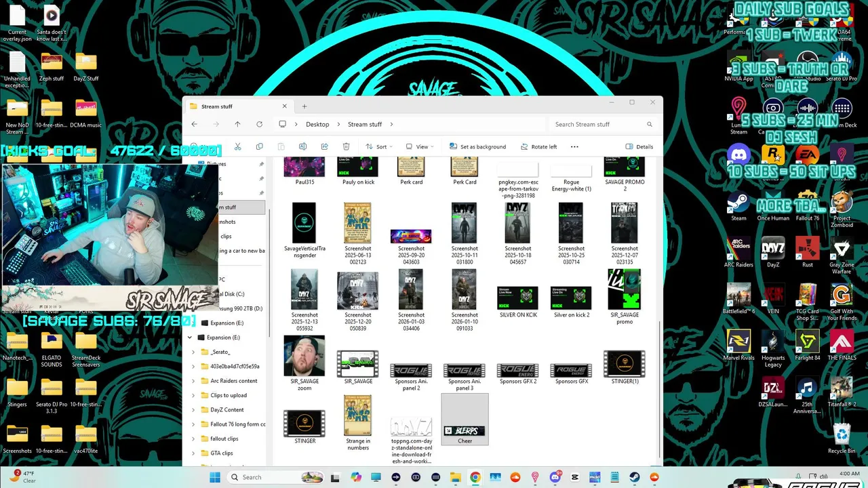
Task: Open the Marvel Rivals desktop shortcut
Action: pyautogui.click(x=738, y=346)
